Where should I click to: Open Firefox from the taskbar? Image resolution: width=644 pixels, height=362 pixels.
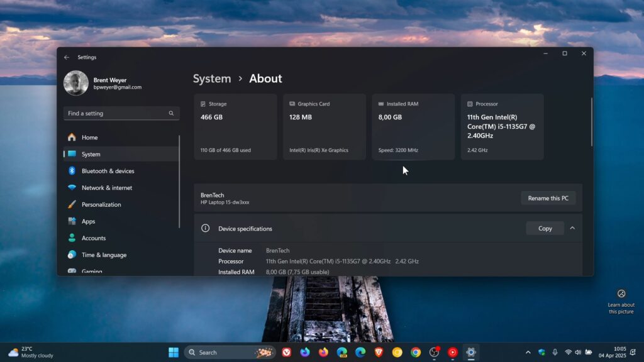pyautogui.click(x=324, y=353)
